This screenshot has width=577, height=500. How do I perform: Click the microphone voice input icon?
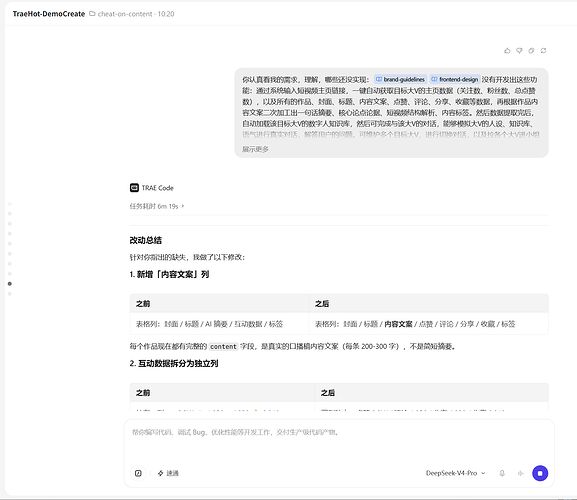[x=502, y=473]
